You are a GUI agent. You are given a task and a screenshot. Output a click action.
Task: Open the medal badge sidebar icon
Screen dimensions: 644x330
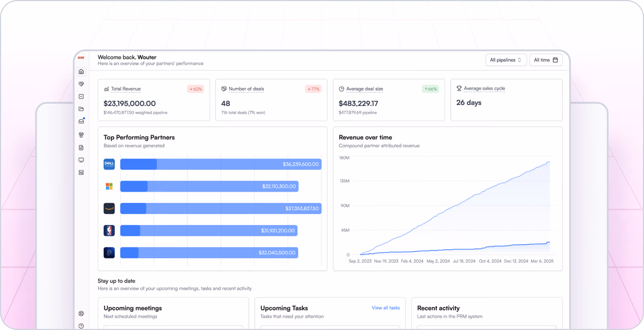pos(81,135)
